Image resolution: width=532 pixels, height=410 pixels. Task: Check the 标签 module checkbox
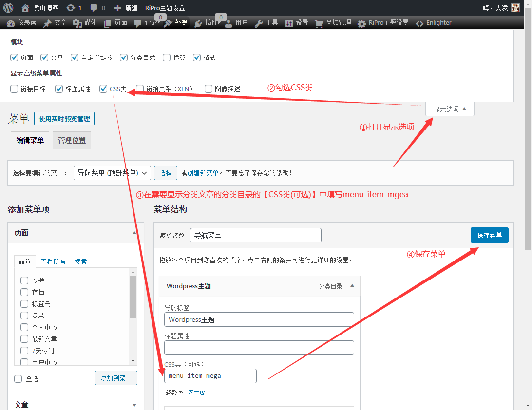pos(167,57)
